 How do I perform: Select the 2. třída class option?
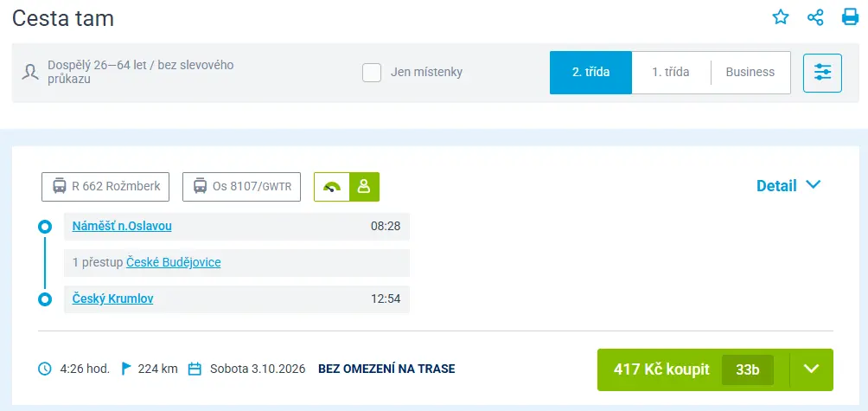coord(590,73)
